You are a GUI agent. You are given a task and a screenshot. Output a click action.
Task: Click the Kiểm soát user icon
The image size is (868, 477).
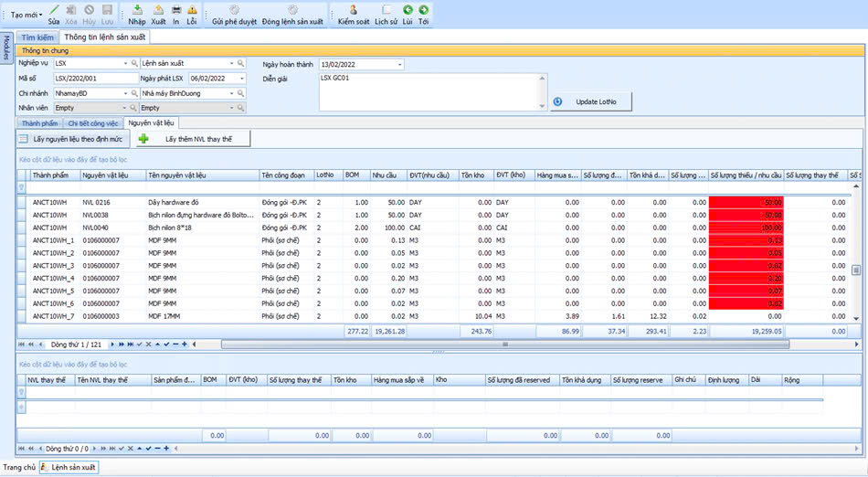(354, 10)
